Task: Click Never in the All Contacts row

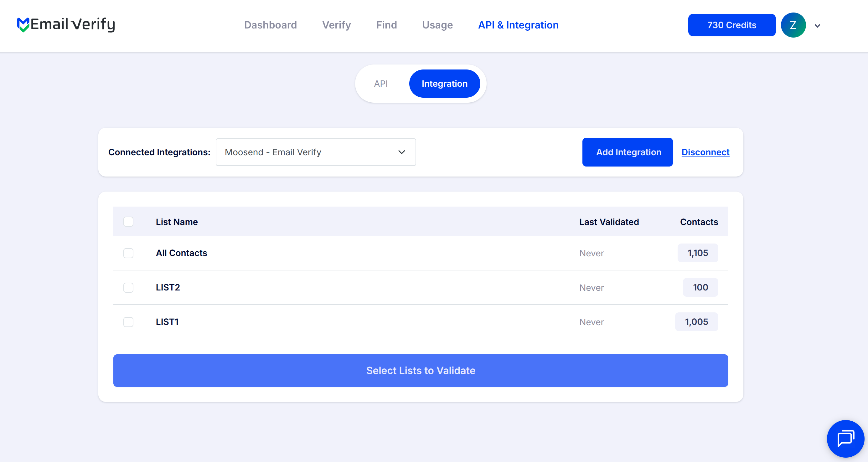Action: tap(592, 253)
